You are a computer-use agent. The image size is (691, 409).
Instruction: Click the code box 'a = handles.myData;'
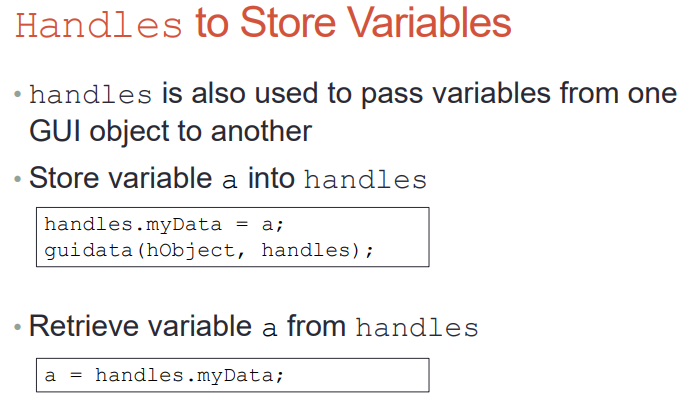233,375
